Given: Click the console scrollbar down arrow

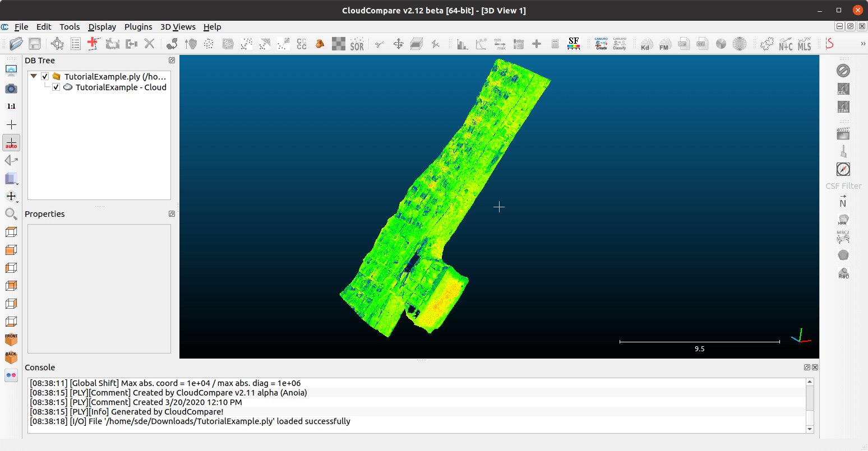Looking at the screenshot, I should [x=810, y=429].
